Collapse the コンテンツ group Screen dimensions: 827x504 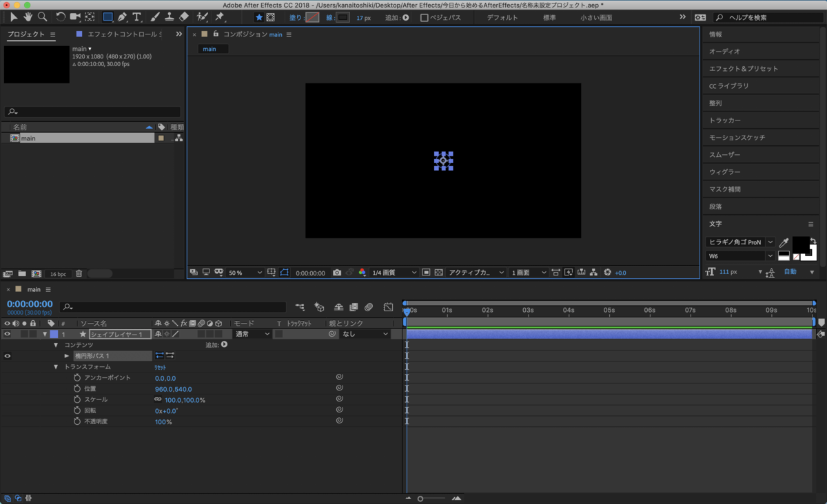tap(56, 345)
